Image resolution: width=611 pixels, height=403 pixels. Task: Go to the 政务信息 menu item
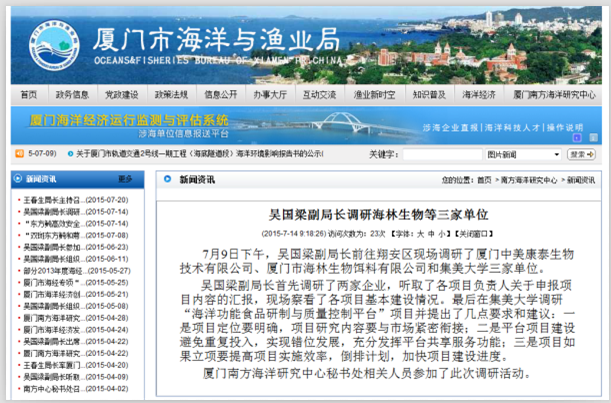point(73,95)
